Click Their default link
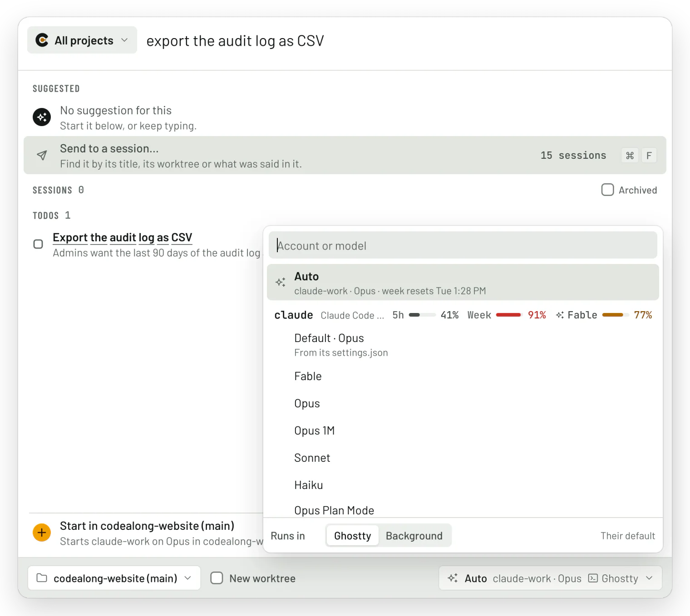Screen dimensions: 690x616 point(628,536)
